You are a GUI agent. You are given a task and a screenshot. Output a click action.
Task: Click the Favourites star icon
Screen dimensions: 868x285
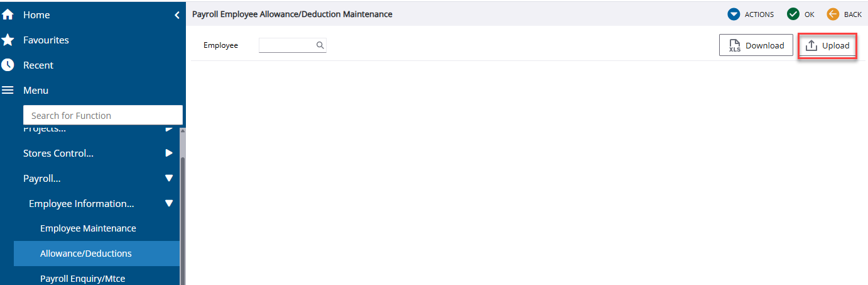8,40
